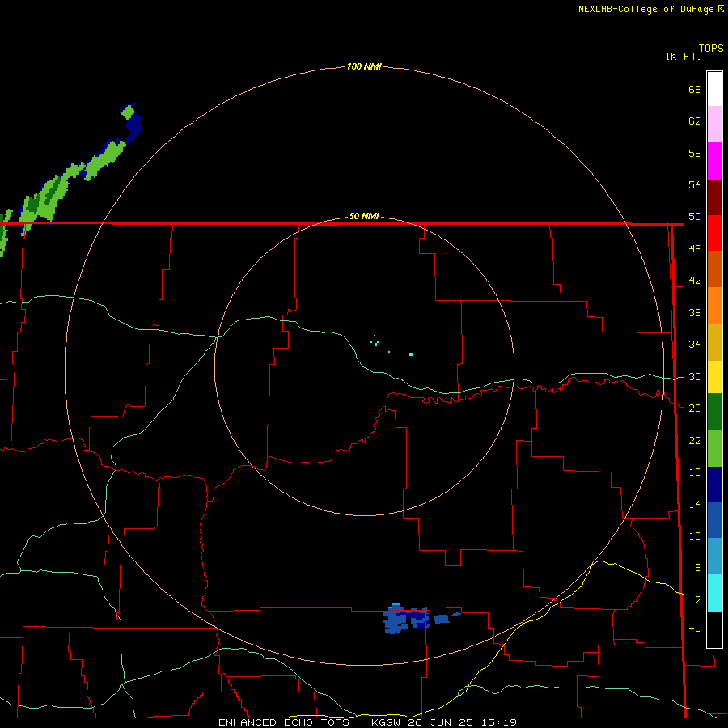
Task: Click the legend value 50
Action: point(695,216)
